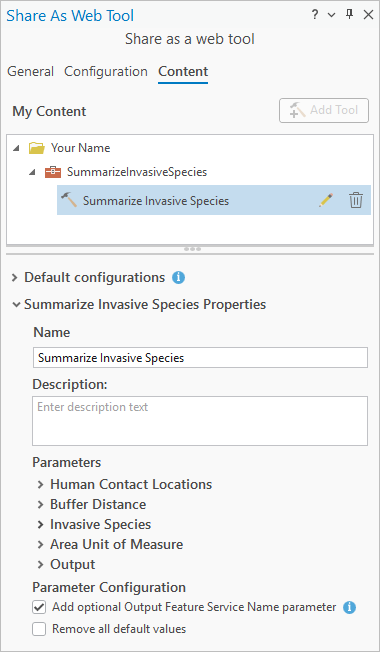Click the pane splitter grip dots

[x=192, y=249]
